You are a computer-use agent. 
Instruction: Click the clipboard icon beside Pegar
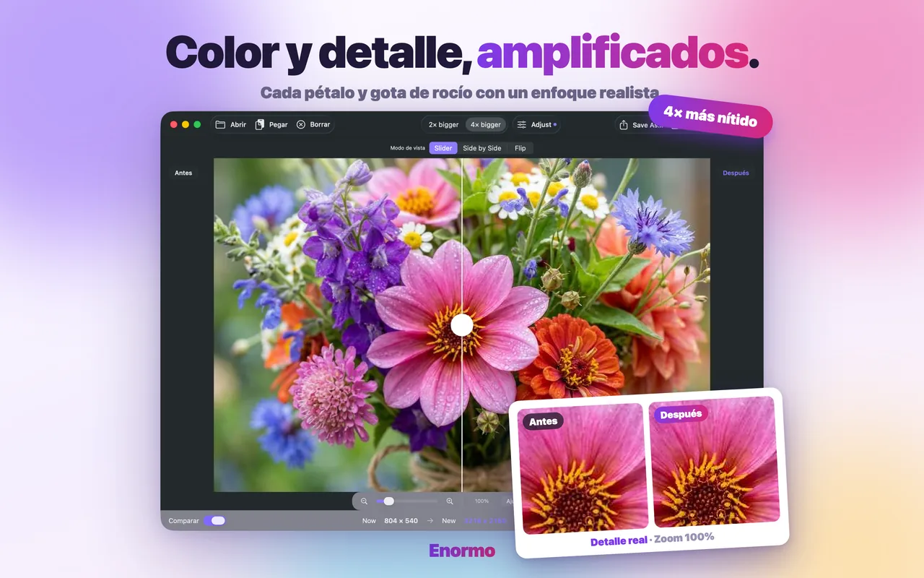[x=260, y=124]
